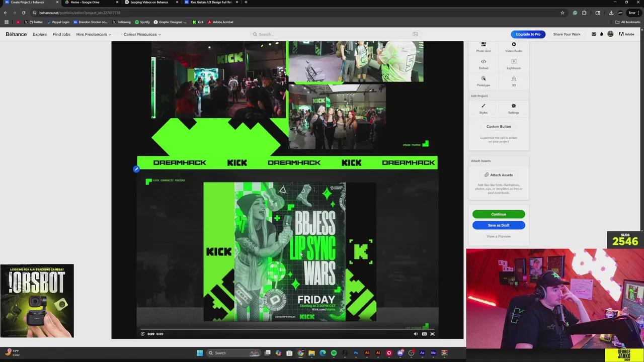644x362 pixels.
Task: Open File Explorer from the taskbar
Action: tap(311, 353)
